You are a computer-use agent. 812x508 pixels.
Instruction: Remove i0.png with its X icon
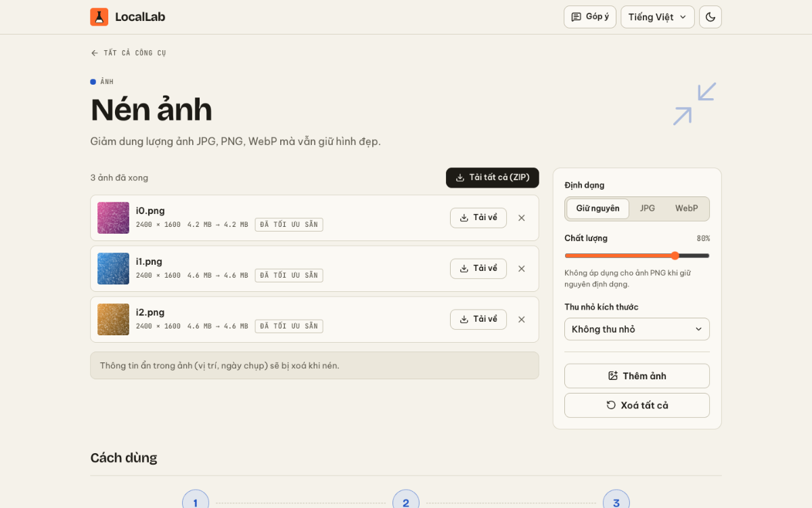[522, 218]
